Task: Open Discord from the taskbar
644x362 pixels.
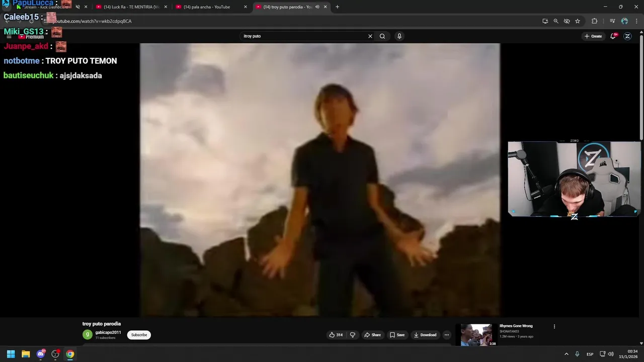Action: (x=41, y=354)
